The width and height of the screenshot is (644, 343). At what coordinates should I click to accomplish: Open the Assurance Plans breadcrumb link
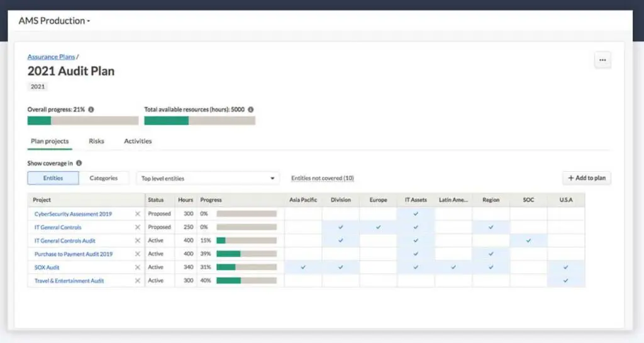pos(51,57)
